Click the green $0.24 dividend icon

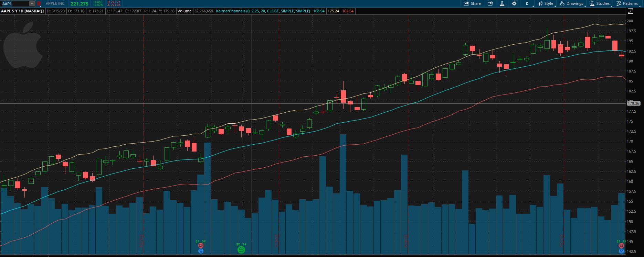coord(241,250)
